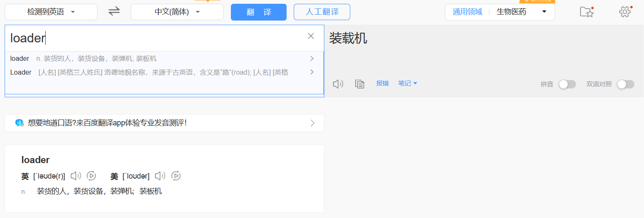Click the 想要地道口语 promo text
The image size is (644, 218).
point(107,123)
